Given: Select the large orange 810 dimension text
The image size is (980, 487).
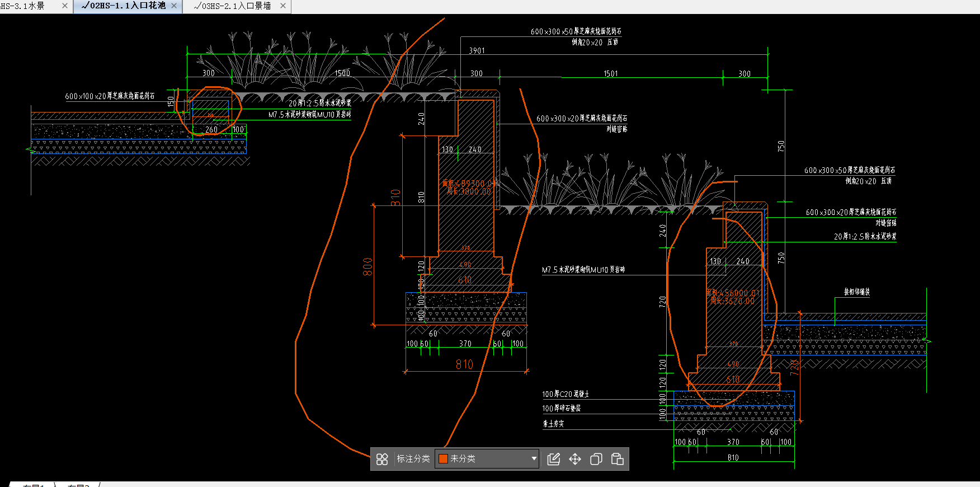Looking at the screenshot, I should click(464, 364).
